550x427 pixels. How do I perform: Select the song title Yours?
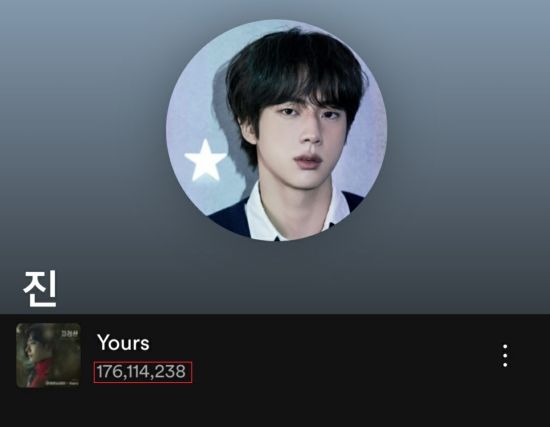123,342
